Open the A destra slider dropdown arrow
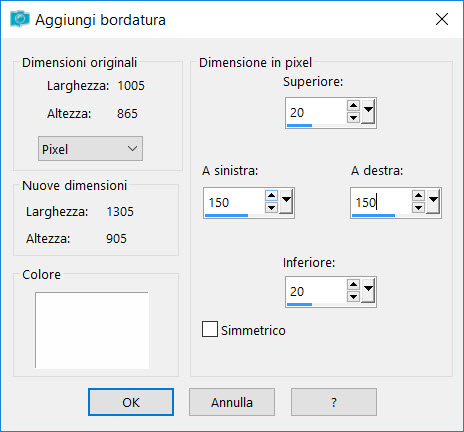Viewport: 464px width, 432px height. pos(433,201)
